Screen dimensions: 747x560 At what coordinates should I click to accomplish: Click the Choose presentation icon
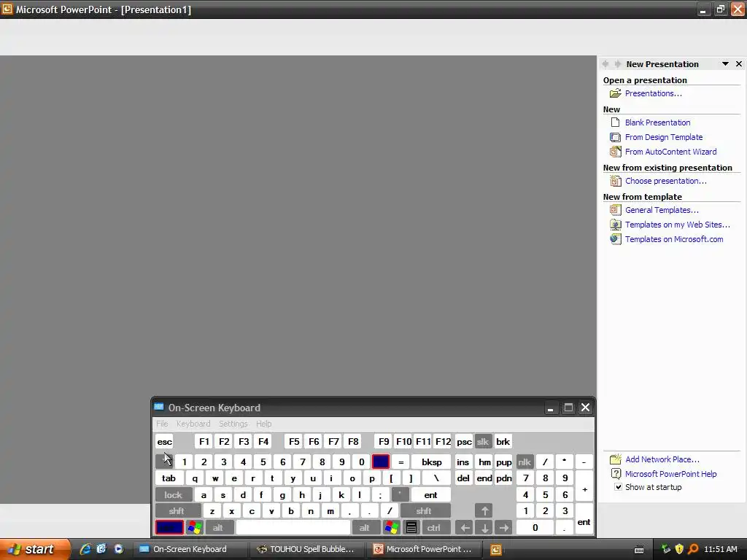pyautogui.click(x=616, y=181)
